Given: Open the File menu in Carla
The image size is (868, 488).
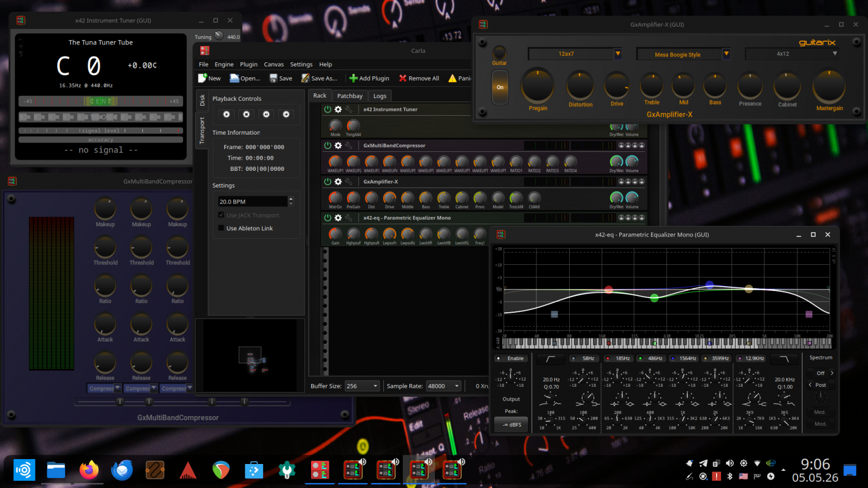Looking at the screenshot, I should (x=204, y=65).
